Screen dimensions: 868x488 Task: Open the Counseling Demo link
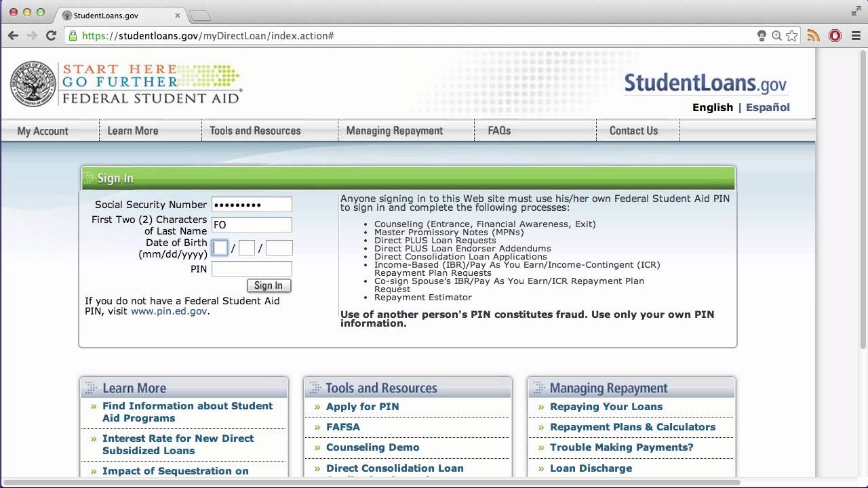pyautogui.click(x=372, y=447)
